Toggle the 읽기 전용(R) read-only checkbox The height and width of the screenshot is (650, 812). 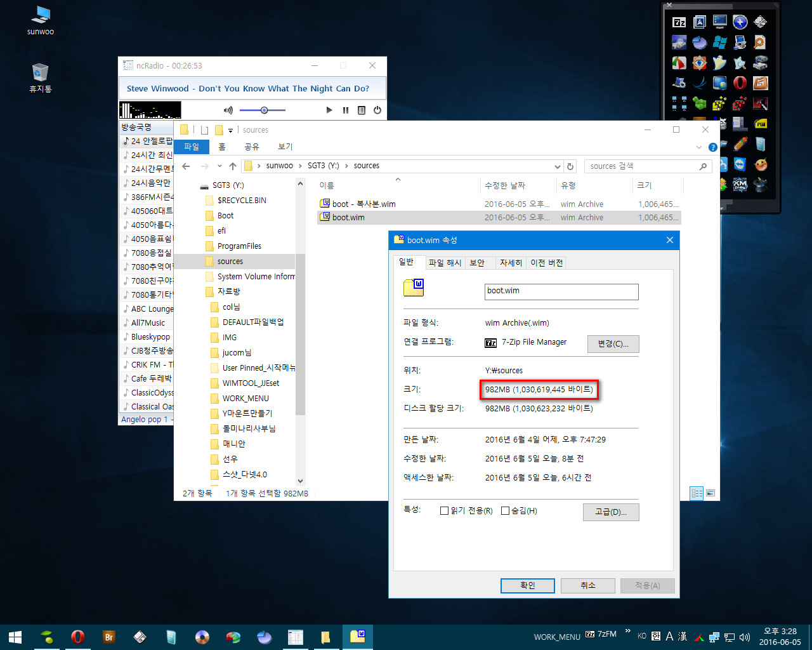[x=444, y=510]
